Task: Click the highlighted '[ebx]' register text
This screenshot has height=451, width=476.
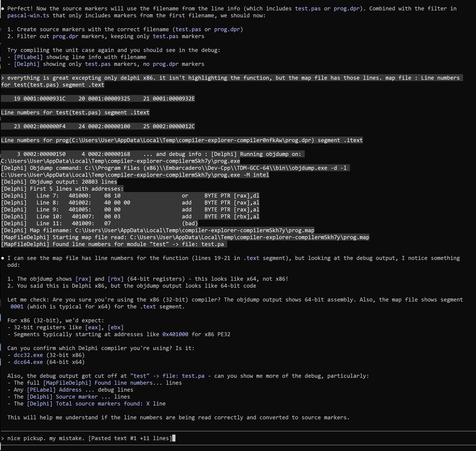Action: coord(115,327)
